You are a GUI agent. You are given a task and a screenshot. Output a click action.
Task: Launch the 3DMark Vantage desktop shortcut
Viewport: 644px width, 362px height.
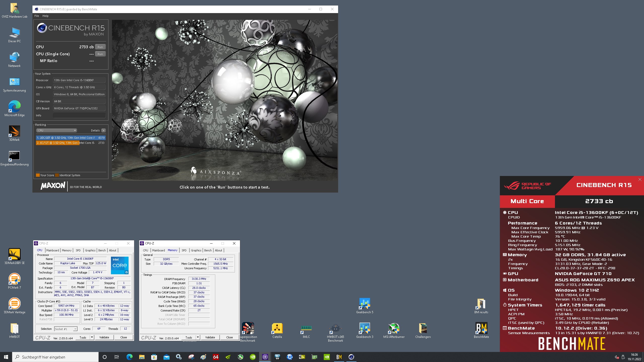click(14, 305)
